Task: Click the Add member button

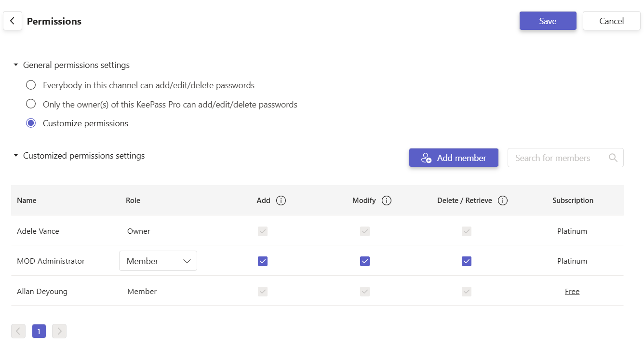Action: pos(454,158)
